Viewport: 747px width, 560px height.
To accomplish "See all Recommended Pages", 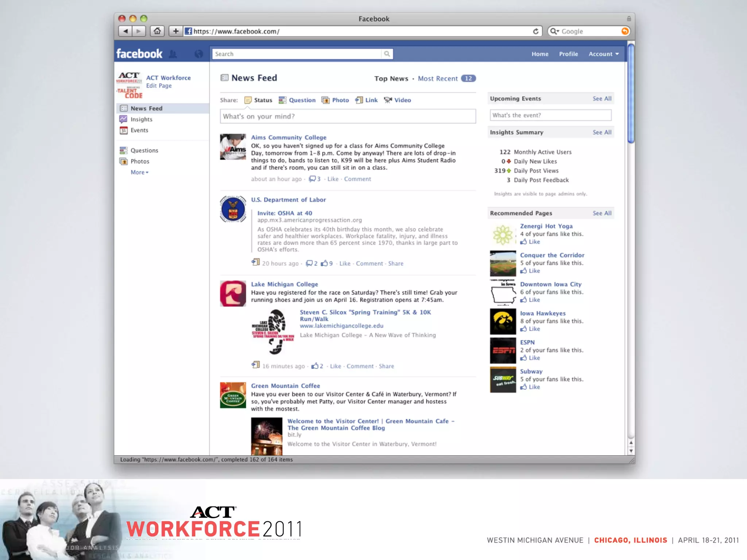I will click(x=602, y=213).
